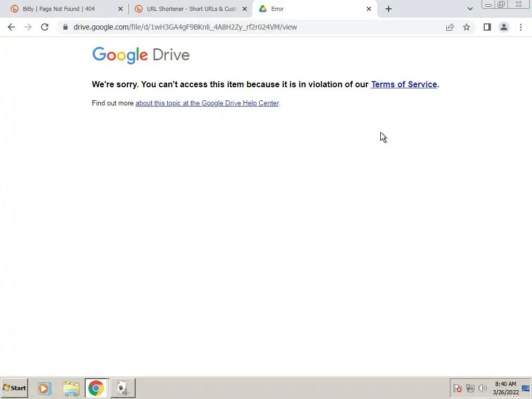Open Action Center flag tray icon
Viewport: 532px width, 399px height.
[x=457, y=388]
